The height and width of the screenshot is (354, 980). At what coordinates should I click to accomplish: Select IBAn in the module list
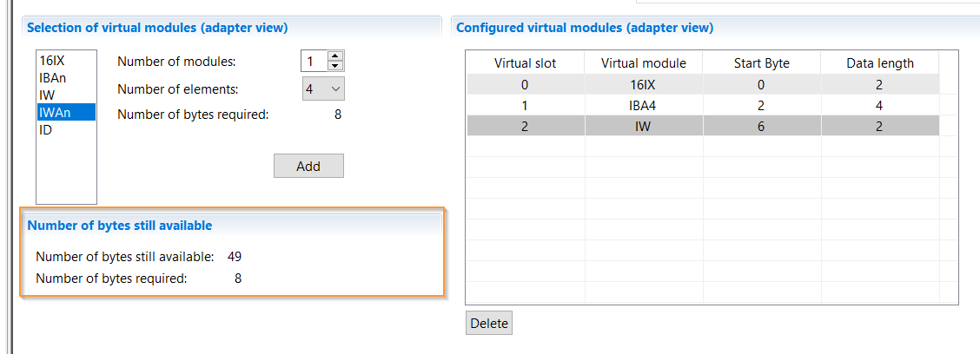(52, 78)
